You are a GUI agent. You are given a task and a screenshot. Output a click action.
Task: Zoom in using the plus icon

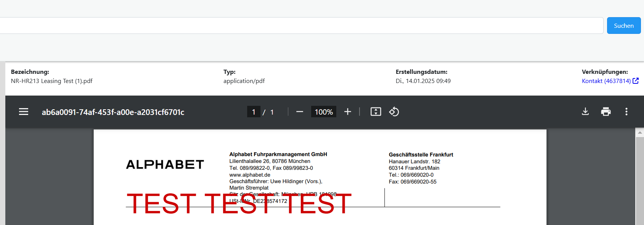pos(347,112)
